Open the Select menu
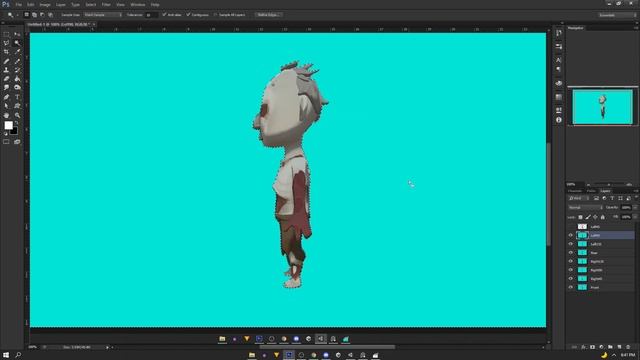This screenshot has width=640, height=360. coord(91,4)
